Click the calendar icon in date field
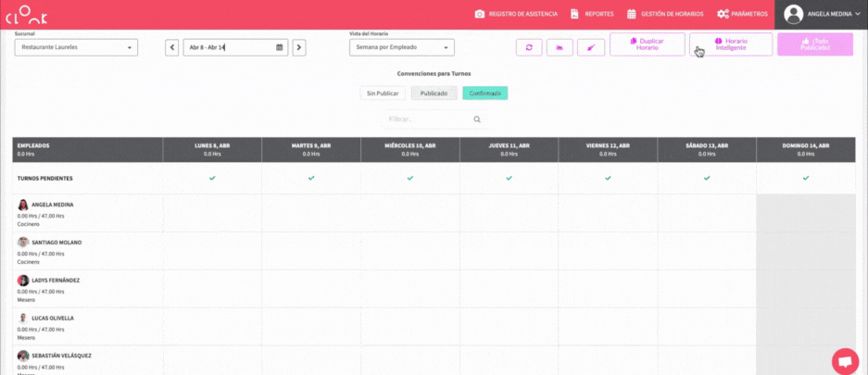 (x=280, y=47)
